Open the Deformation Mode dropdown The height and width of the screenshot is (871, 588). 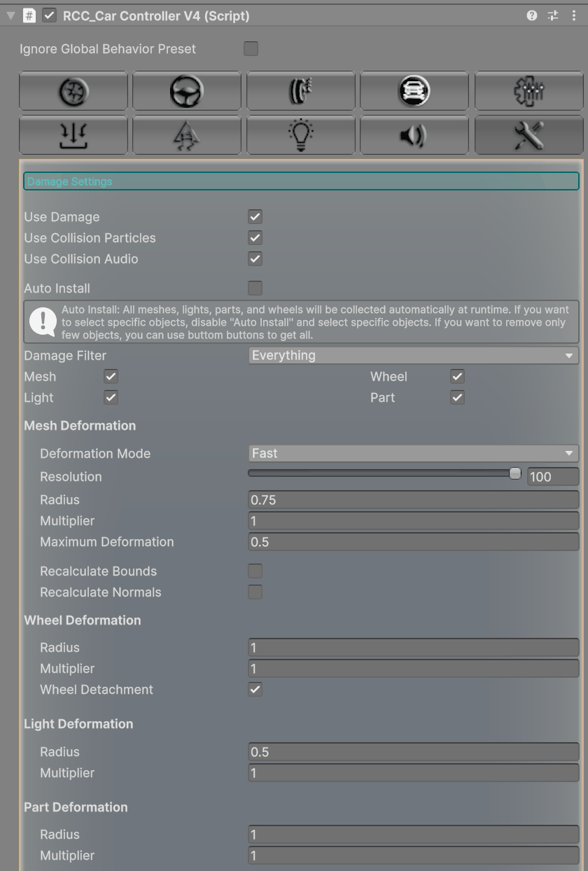(x=414, y=454)
